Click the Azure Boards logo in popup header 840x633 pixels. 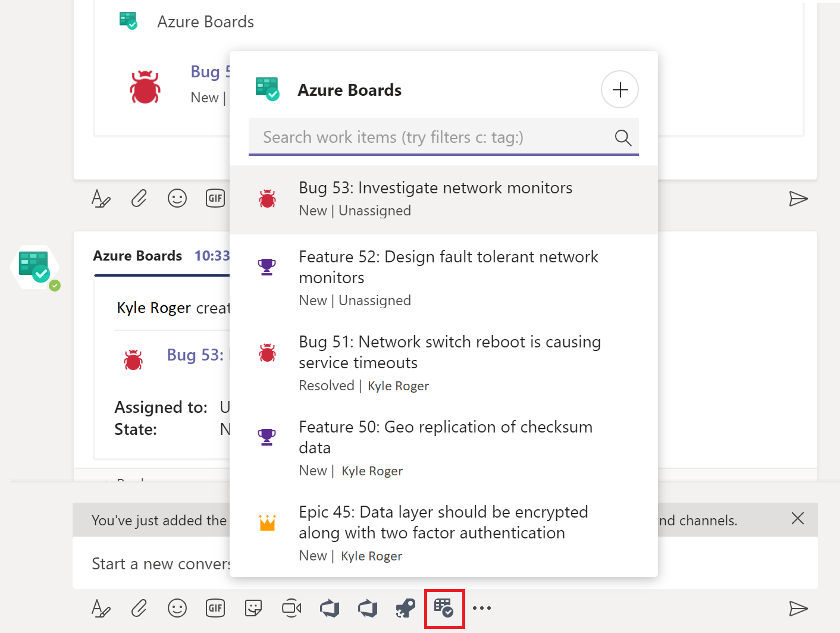267,89
